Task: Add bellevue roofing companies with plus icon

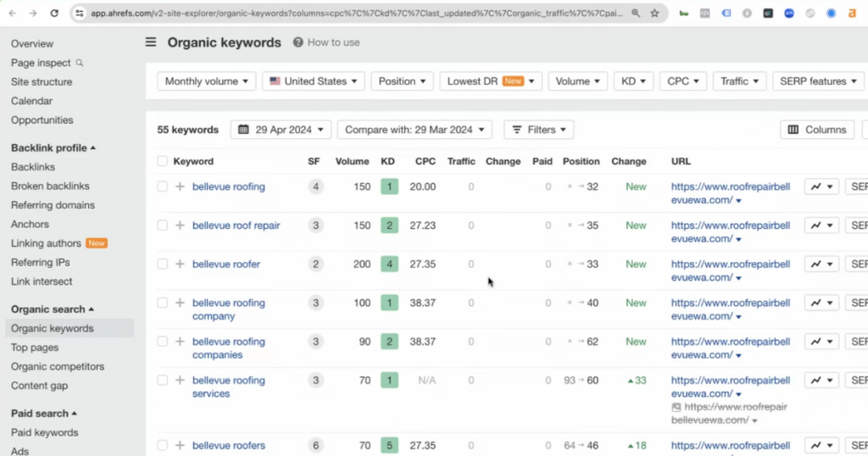Action: (180, 342)
